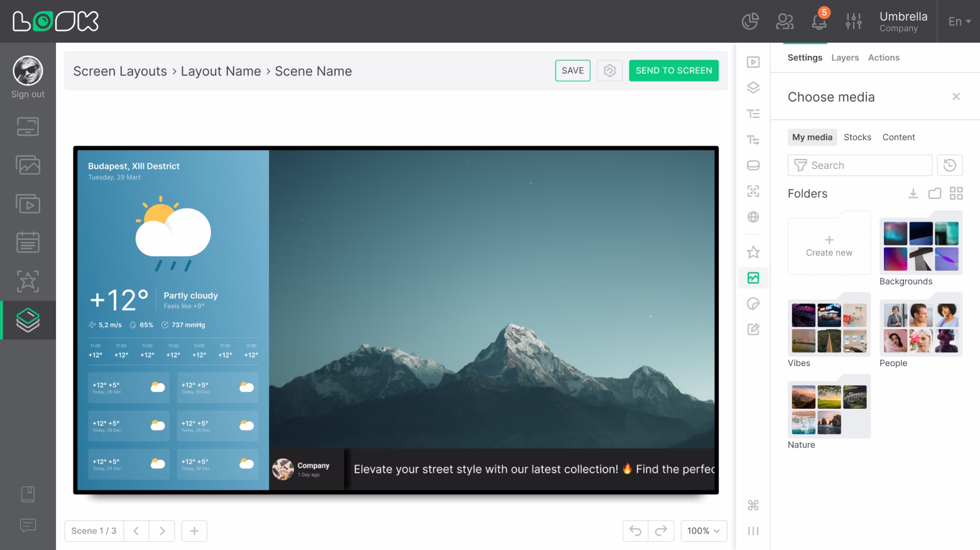
Task: Select the text tool icon
Action: point(753,114)
